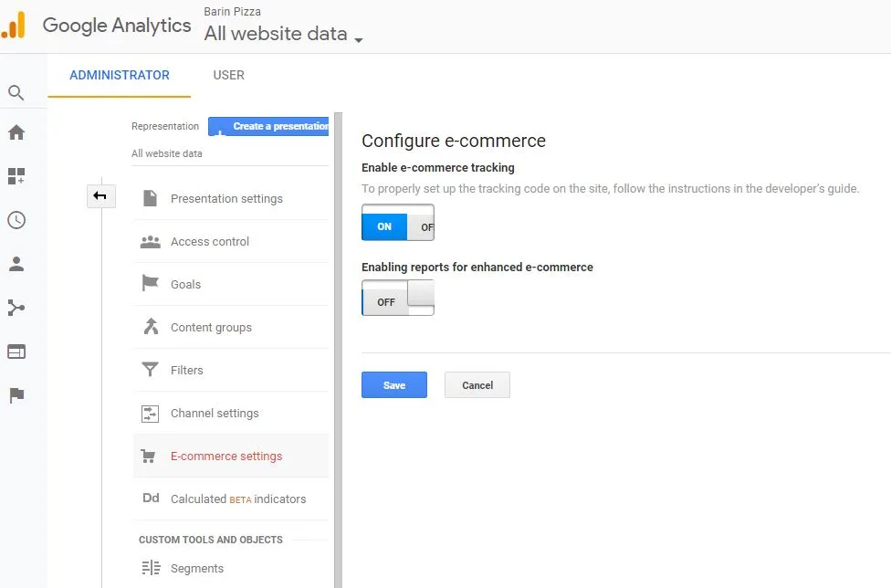
Task: Open Goals menu item
Action: [231, 284]
